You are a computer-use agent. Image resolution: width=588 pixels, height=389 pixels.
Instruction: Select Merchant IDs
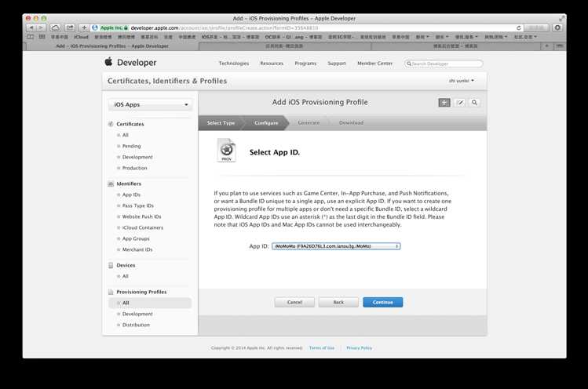[137, 249]
